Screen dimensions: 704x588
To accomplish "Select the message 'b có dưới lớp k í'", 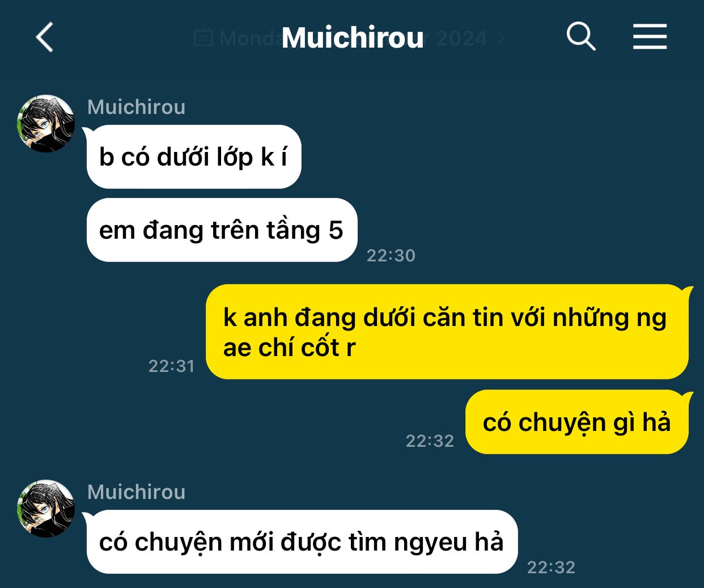I will pos(194,156).
